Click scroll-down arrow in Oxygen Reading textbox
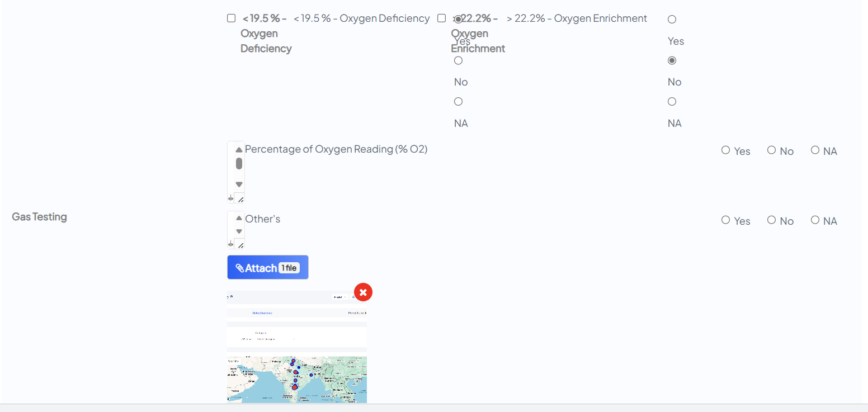The image size is (868, 412). (239, 184)
